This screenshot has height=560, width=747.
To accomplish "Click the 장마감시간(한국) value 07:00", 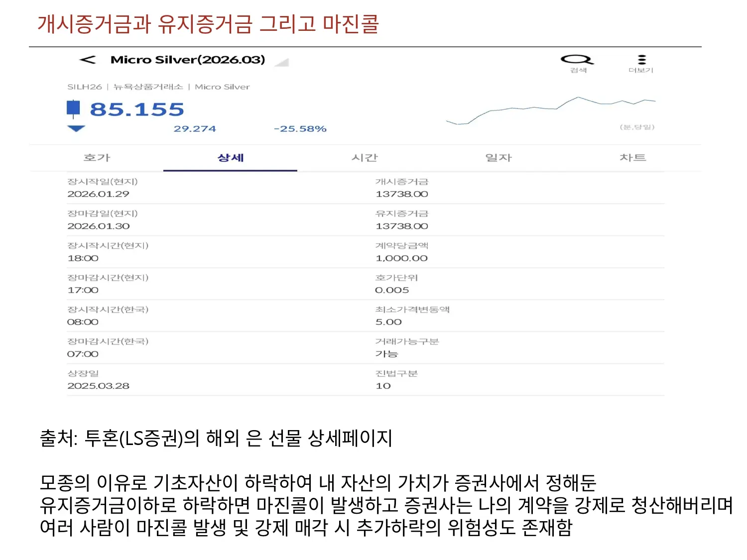I will click(83, 354).
